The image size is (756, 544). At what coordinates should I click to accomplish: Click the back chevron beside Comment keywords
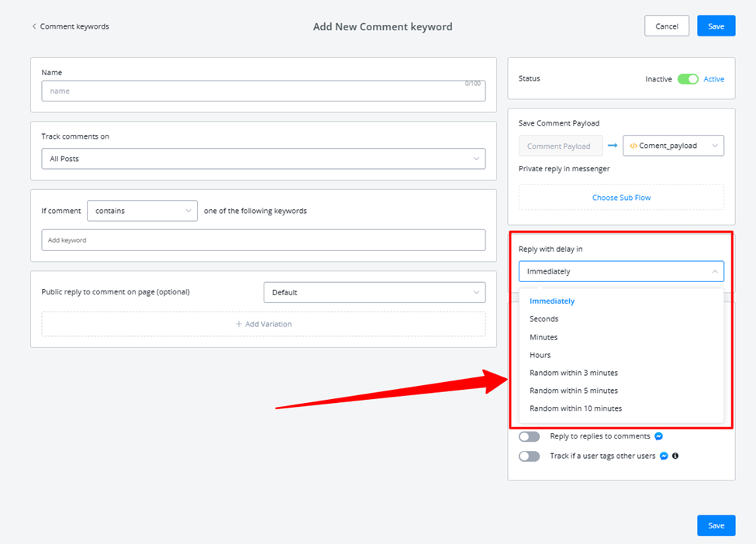[x=34, y=26]
